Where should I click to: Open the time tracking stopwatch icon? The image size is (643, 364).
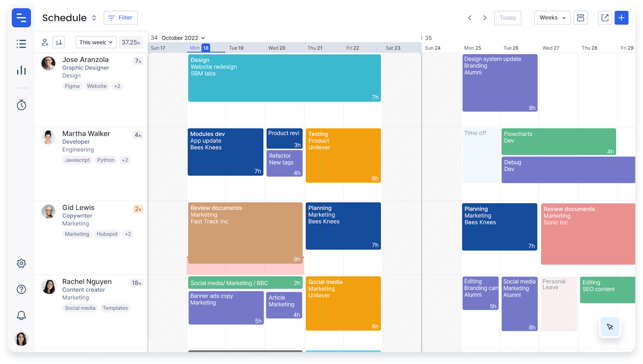[x=21, y=105]
